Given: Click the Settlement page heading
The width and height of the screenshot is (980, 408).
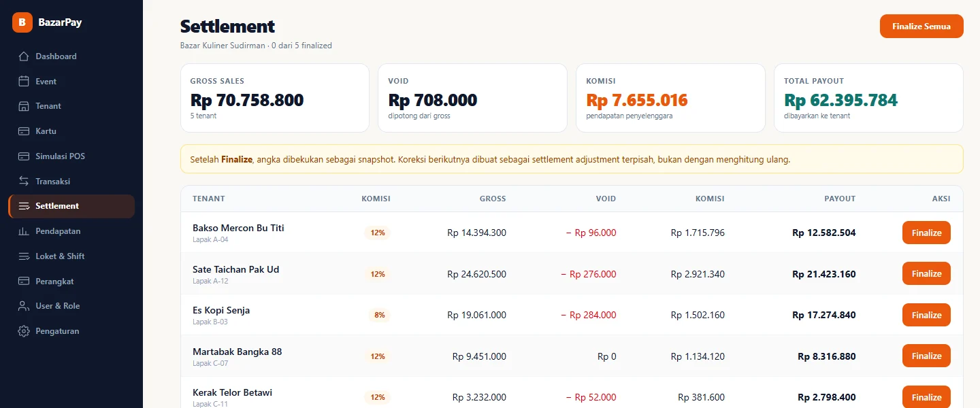Looking at the screenshot, I should [x=227, y=27].
